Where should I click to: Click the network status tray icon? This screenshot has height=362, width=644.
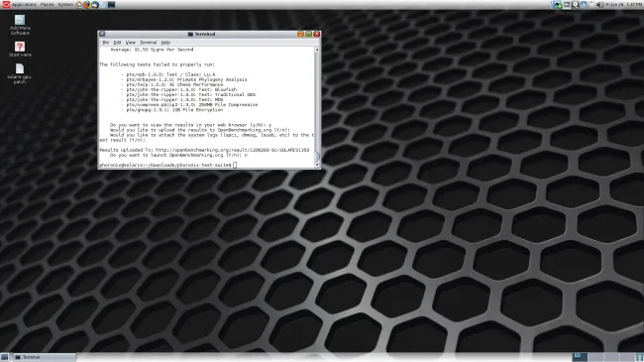[x=558, y=5]
